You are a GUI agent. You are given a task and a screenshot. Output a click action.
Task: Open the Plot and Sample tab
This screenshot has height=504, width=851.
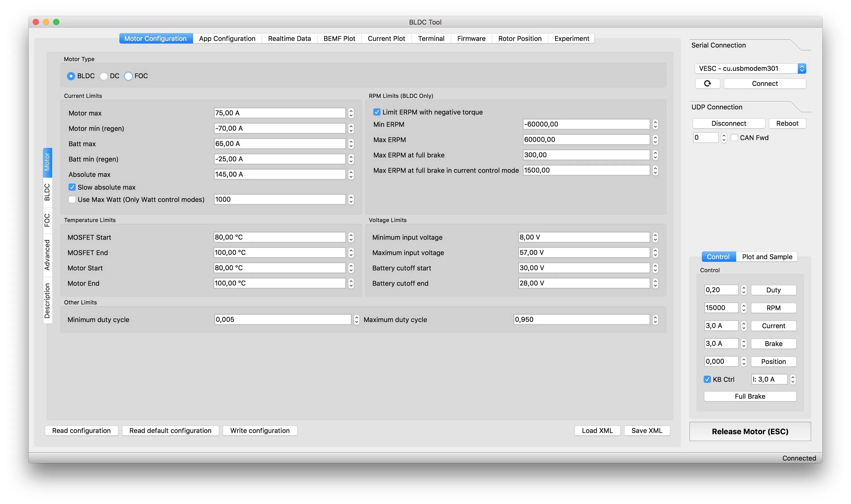pyautogui.click(x=767, y=257)
